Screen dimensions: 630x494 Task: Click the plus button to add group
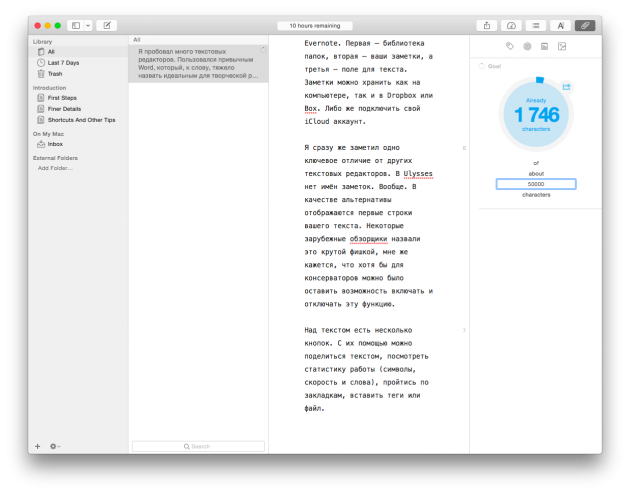(x=38, y=446)
